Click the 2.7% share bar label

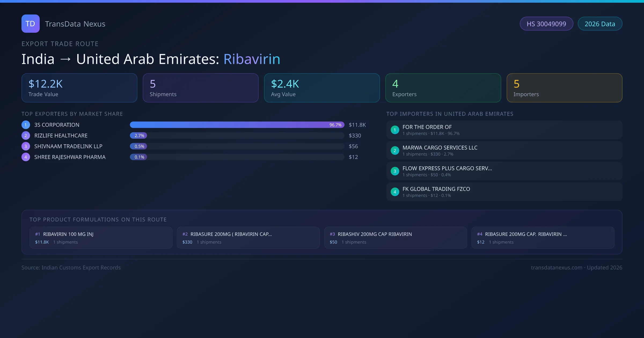pyautogui.click(x=139, y=135)
